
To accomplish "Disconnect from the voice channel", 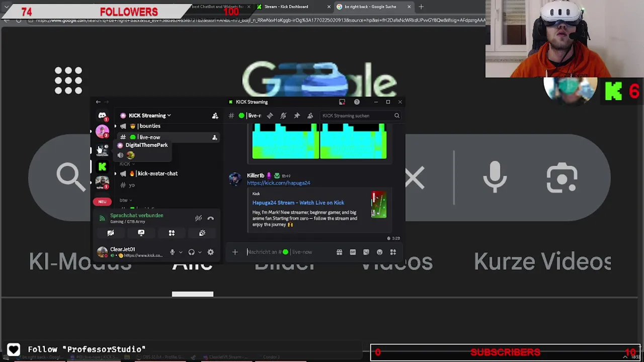I will click(x=210, y=218).
